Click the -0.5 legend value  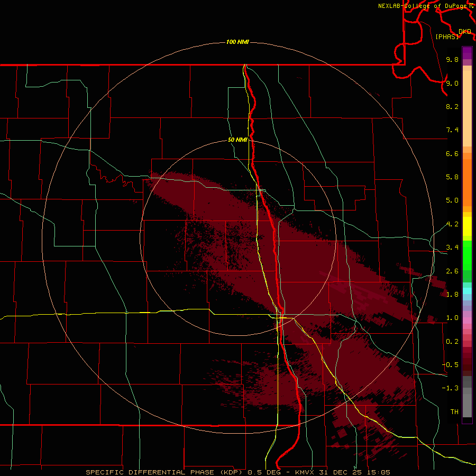point(450,365)
